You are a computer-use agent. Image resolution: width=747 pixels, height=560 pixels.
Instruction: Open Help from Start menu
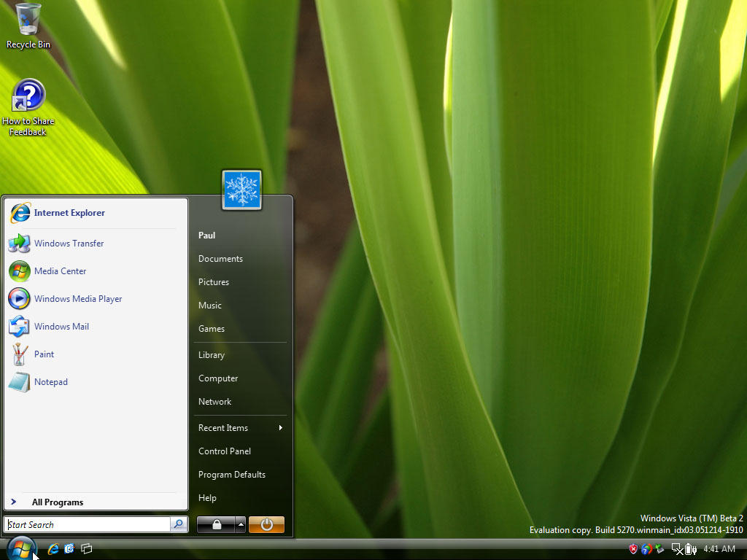pyautogui.click(x=207, y=497)
